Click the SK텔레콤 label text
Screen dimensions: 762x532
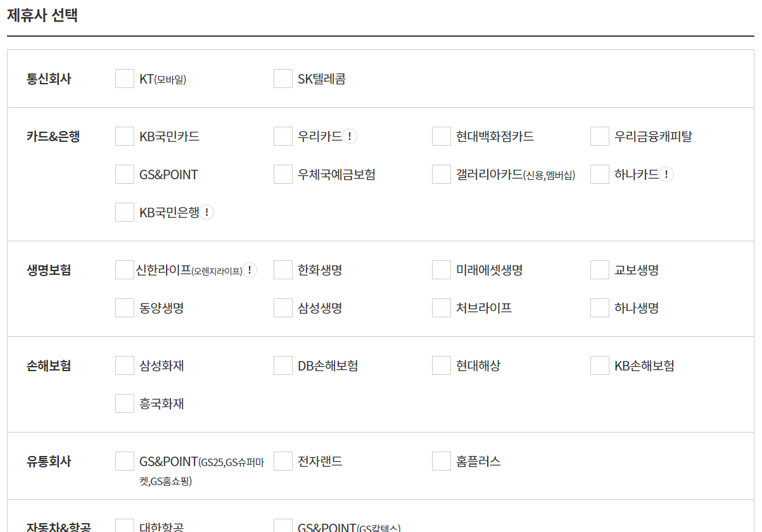(x=322, y=79)
